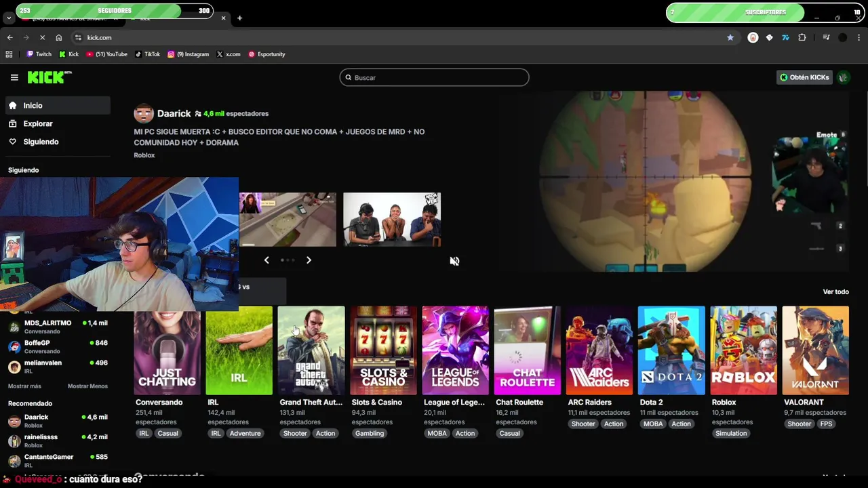The image size is (868, 488).
Task: Open the League of Legends category card
Action: pyautogui.click(x=455, y=350)
